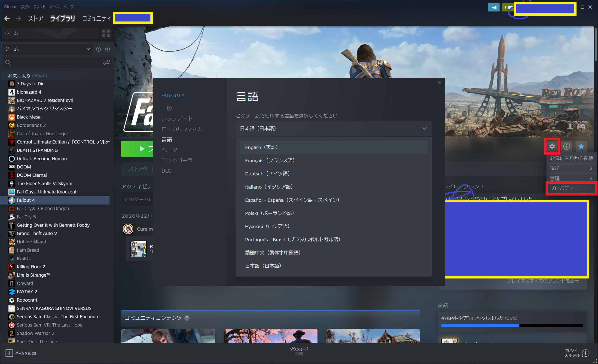Open the 一般 properties tab
The height and width of the screenshot is (364, 598).
pyautogui.click(x=167, y=108)
